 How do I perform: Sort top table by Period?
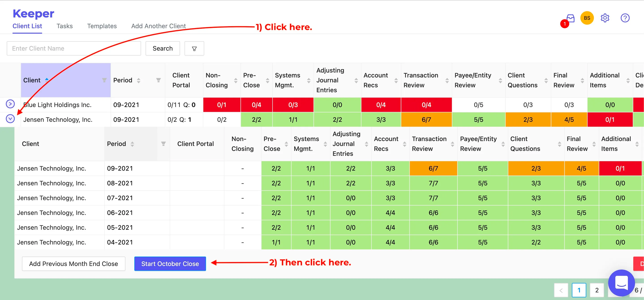139,81
